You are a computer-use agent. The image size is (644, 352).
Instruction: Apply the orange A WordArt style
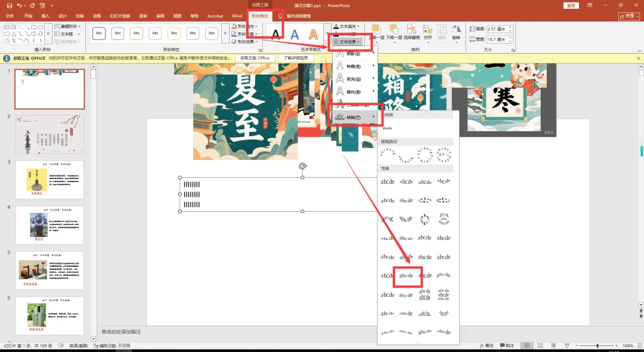[x=314, y=34]
